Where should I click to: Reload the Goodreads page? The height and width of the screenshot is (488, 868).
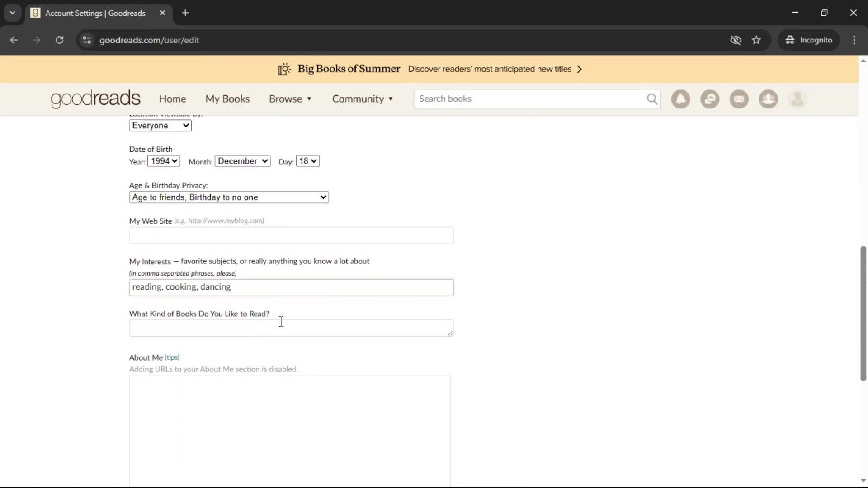pyautogui.click(x=60, y=40)
